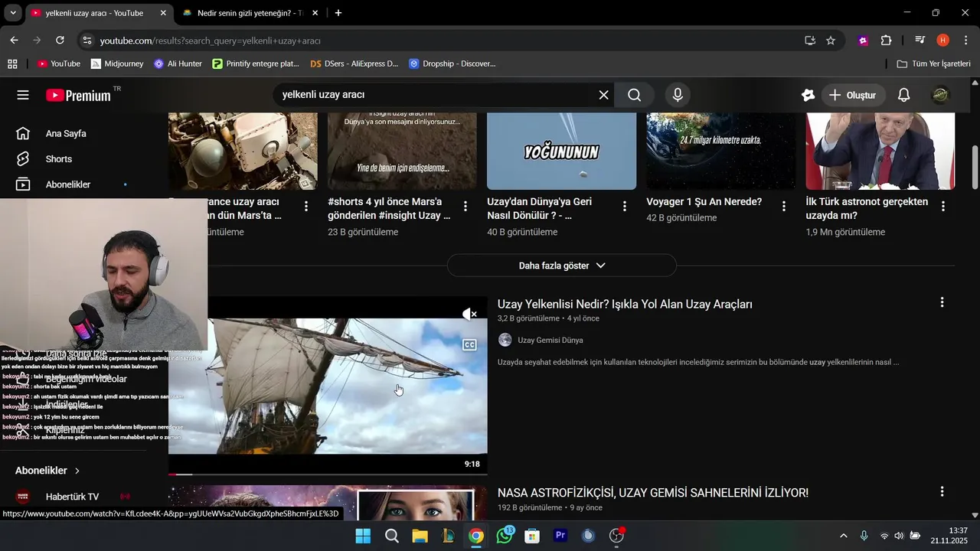Show hidden system tray icons
980x551 pixels.
(x=844, y=536)
